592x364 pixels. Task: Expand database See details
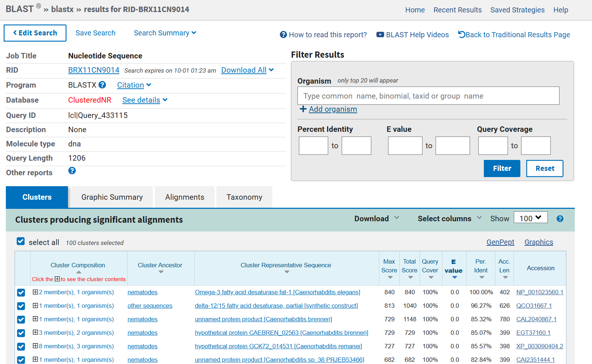coord(145,100)
